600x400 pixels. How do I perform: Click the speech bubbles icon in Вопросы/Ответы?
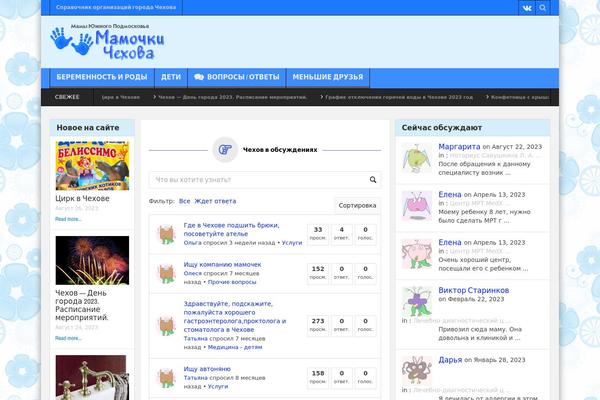(199, 77)
